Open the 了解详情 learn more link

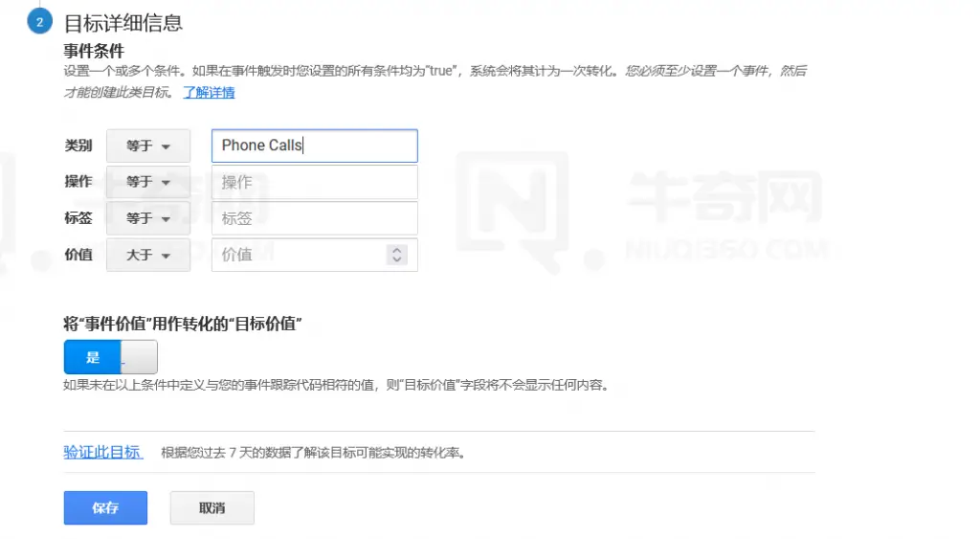[209, 93]
